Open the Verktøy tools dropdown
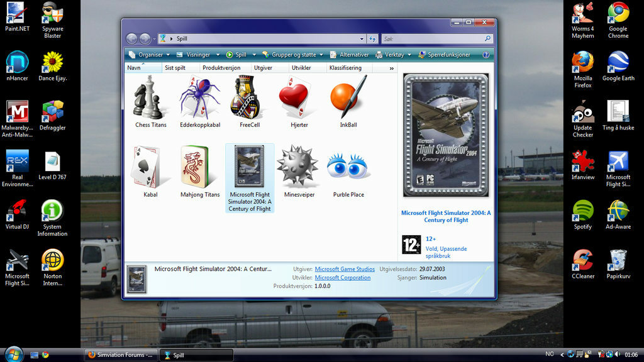Image resolution: width=644 pixels, height=362 pixels. pos(394,55)
